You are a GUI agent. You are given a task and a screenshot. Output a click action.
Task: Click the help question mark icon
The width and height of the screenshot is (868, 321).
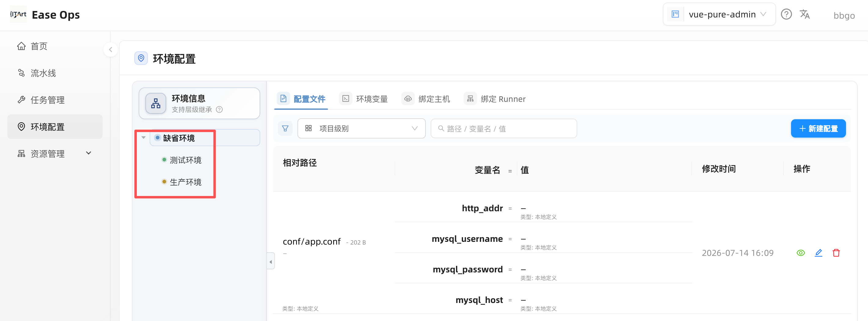(786, 14)
